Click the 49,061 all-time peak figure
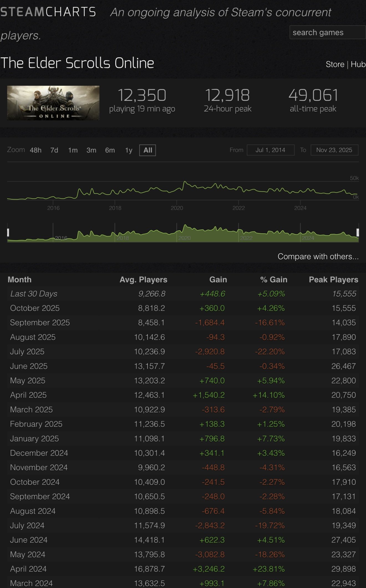Image resolution: width=366 pixels, height=588 pixels. [x=313, y=95]
